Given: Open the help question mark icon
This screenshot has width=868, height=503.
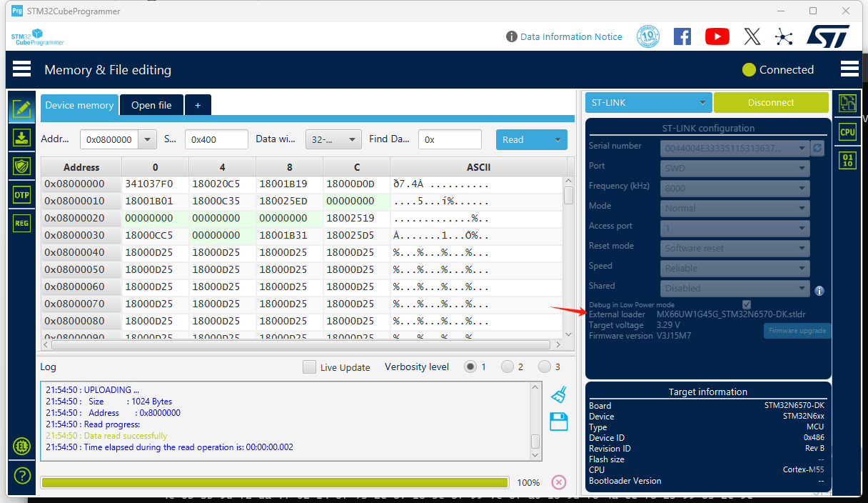Looking at the screenshot, I should [x=22, y=475].
